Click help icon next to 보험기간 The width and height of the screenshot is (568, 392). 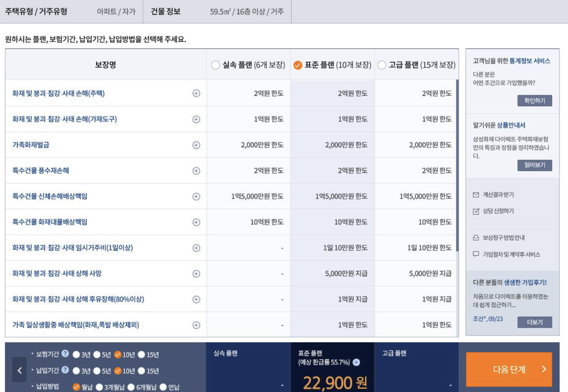pyautogui.click(x=65, y=354)
